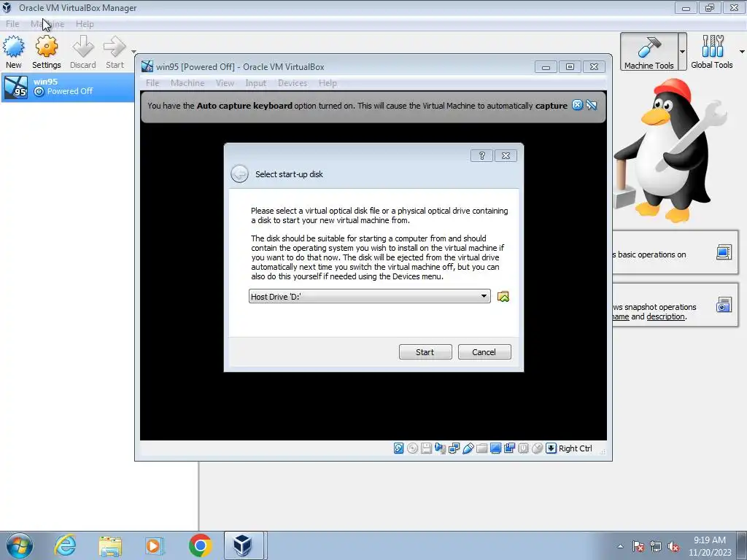
Task: Open the Host Drive 'D:' dropdown
Action: point(369,296)
